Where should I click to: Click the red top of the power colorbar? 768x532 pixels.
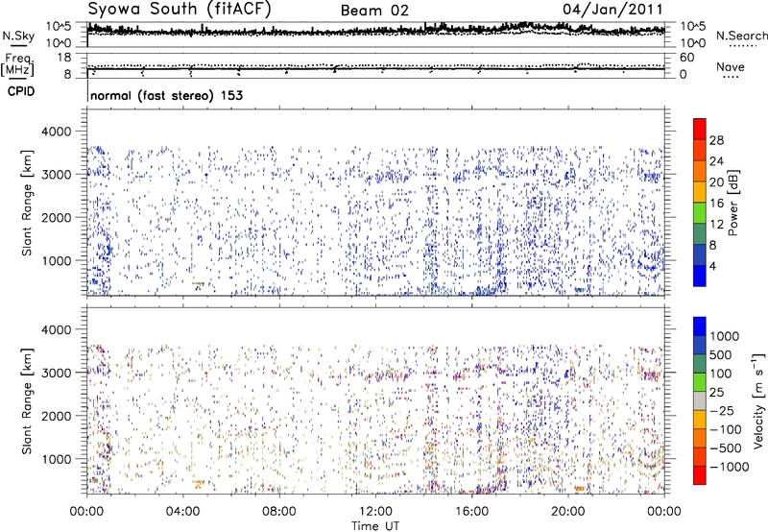click(x=700, y=129)
